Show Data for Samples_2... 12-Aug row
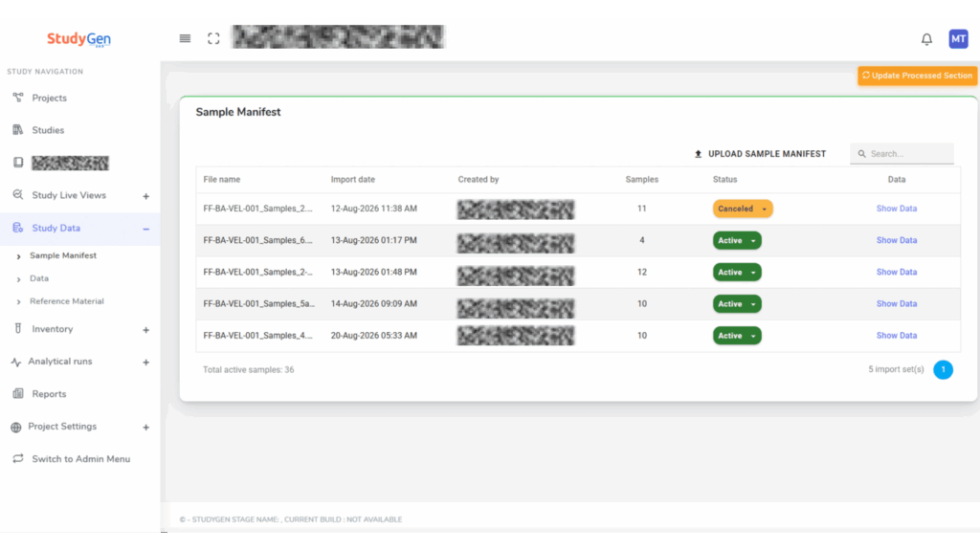The width and height of the screenshot is (980, 551). point(896,209)
